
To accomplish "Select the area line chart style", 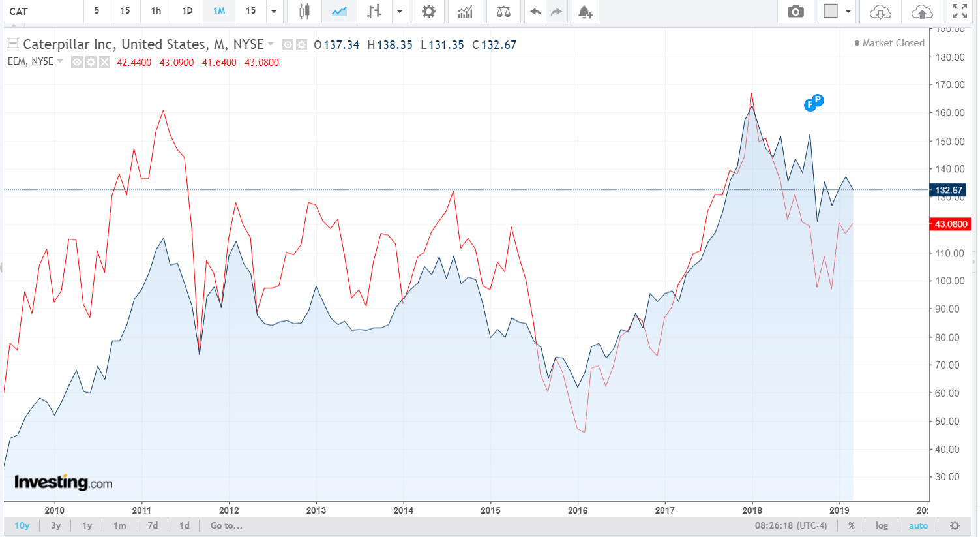I will tap(339, 11).
